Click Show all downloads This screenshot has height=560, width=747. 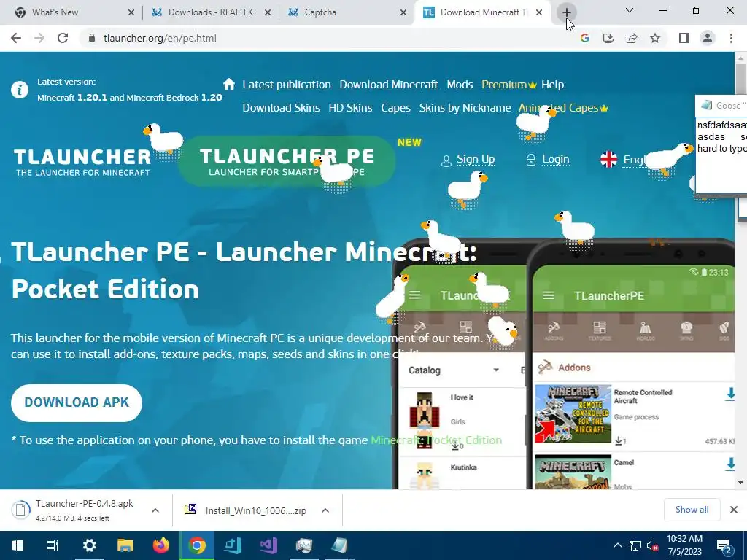[x=692, y=510]
